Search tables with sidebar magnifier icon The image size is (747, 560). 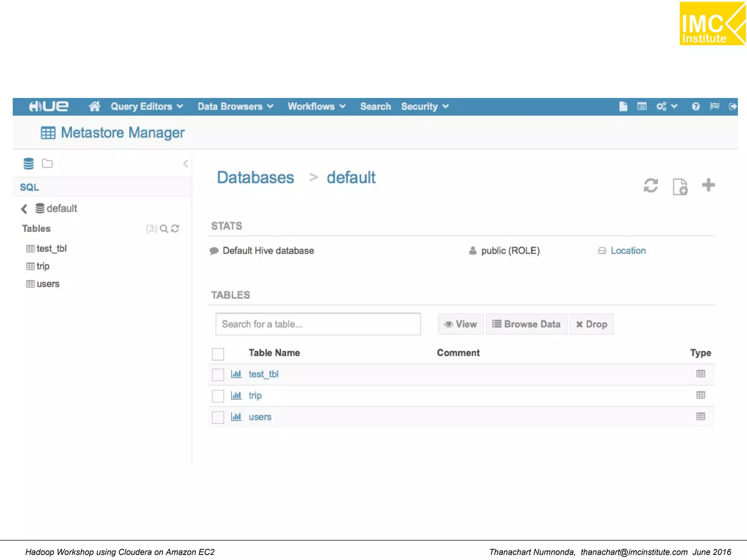coord(164,229)
